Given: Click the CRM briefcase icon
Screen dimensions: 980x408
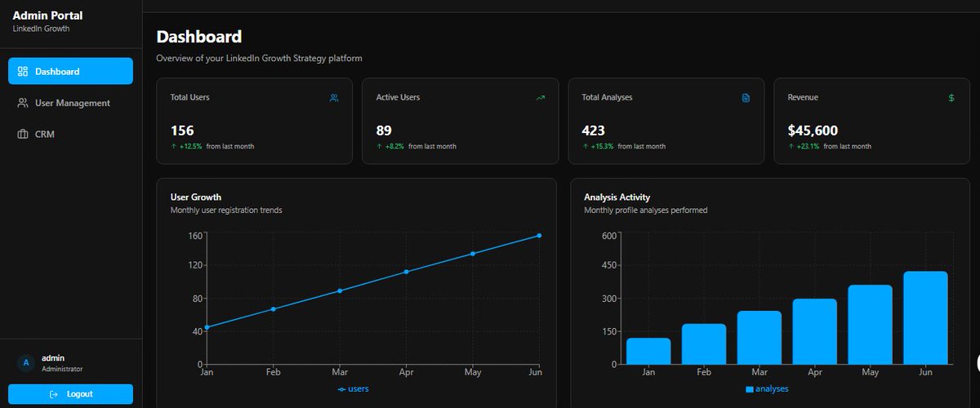Looking at the screenshot, I should tap(23, 134).
